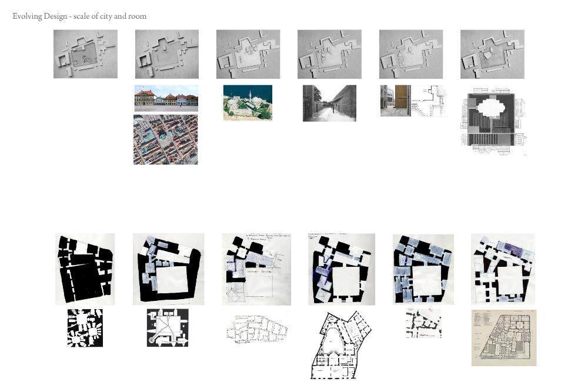Open the small plan fragment with red mark
588x392 pixels.
[423, 324]
